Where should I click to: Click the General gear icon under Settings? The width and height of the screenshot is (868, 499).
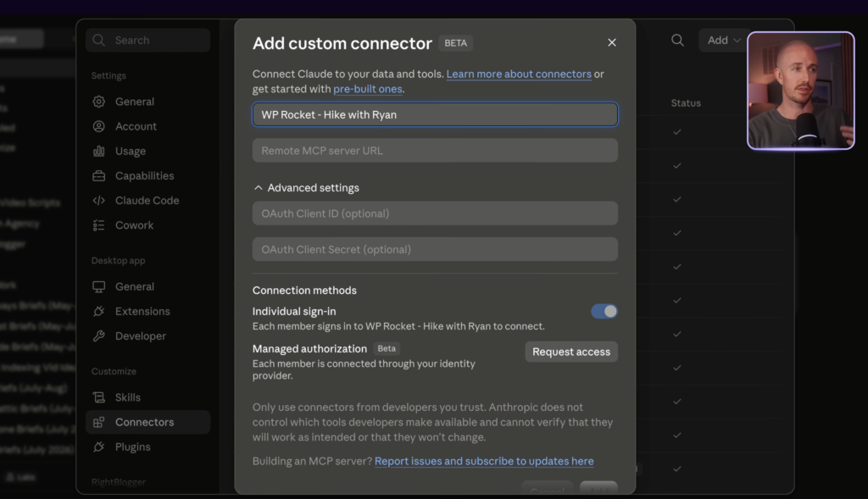tap(99, 101)
